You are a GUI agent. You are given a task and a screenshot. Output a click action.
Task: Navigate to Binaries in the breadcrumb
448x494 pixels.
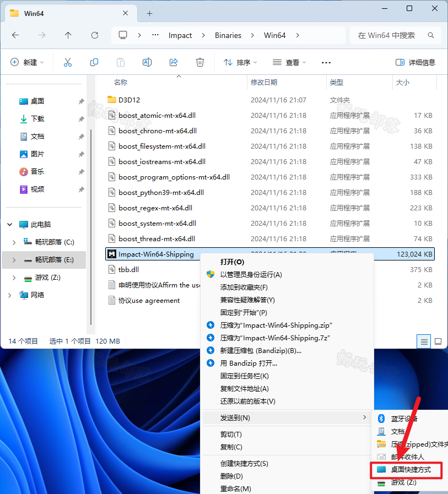(228, 35)
